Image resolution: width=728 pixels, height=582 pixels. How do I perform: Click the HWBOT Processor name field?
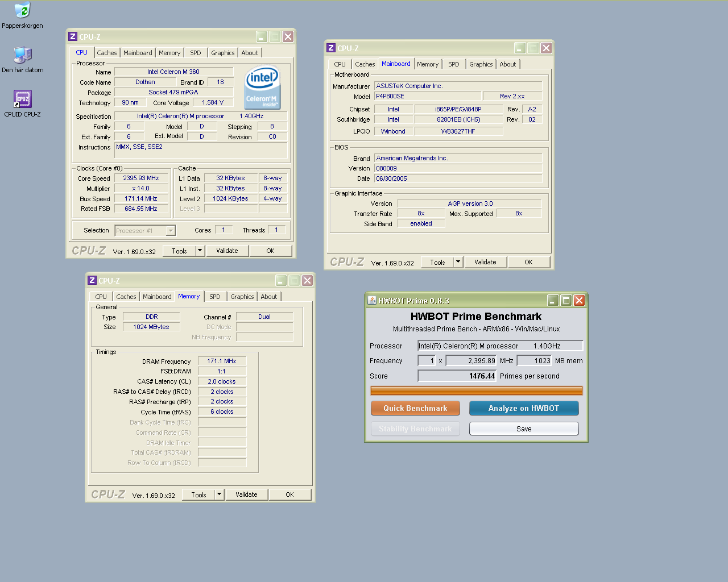tap(500, 346)
